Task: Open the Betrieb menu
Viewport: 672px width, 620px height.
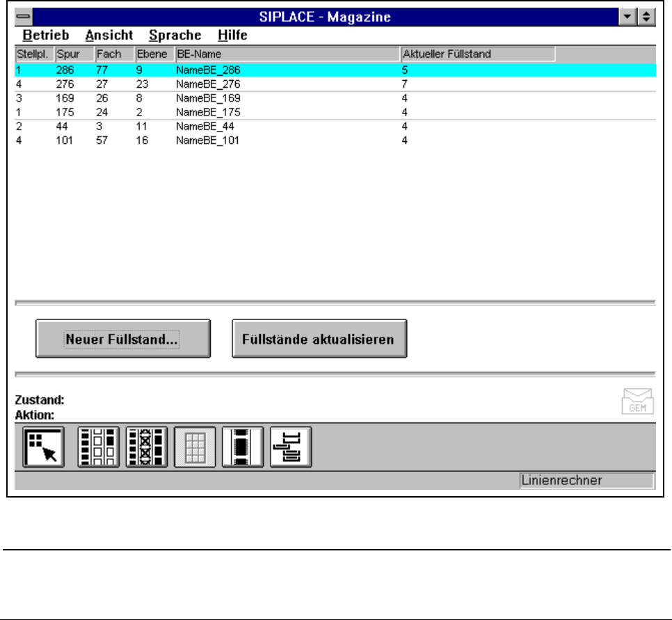Action: 46,35
